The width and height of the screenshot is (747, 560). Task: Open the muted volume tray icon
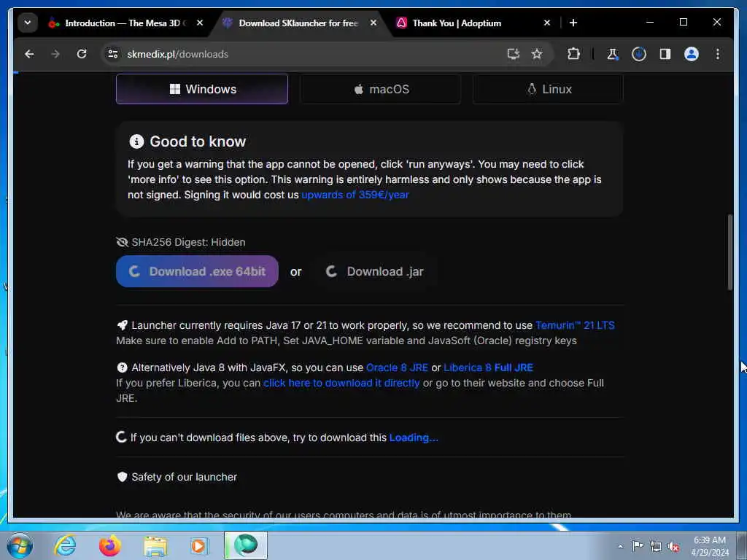click(x=673, y=547)
